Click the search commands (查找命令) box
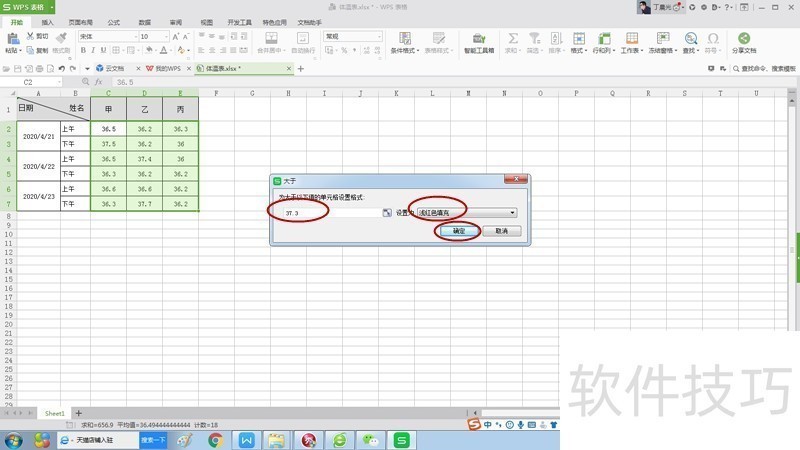This screenshot has height=450, width=800. point(764,68)
